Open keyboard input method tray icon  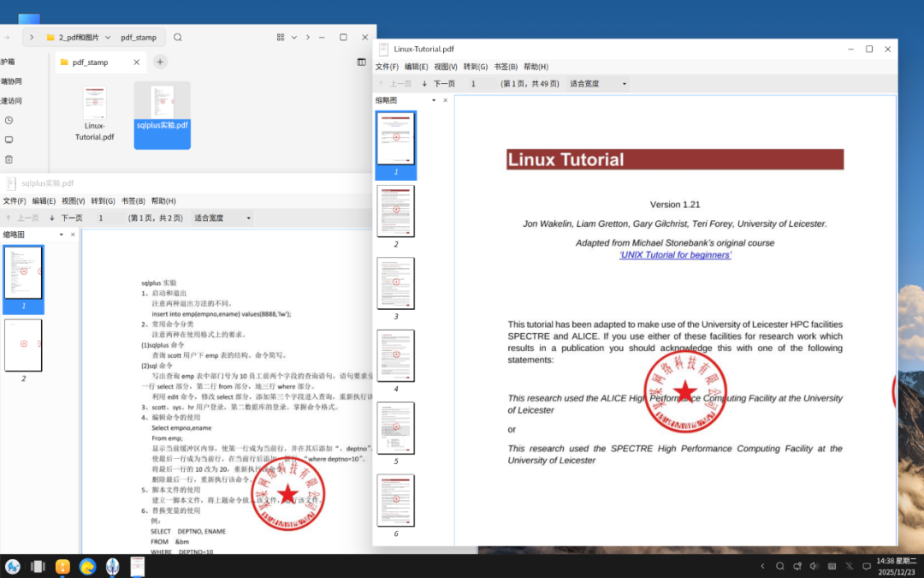pyautogui.click(x=832, y=566)
